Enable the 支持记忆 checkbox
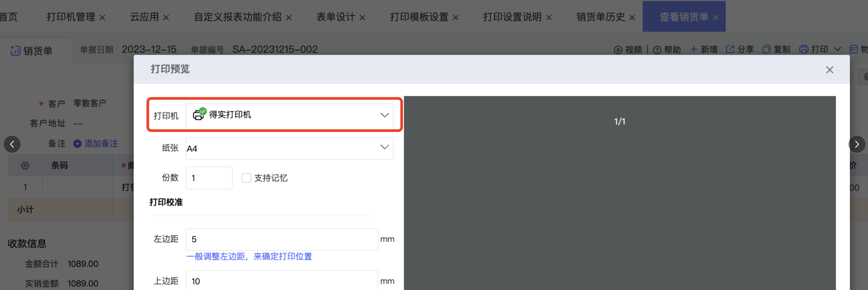The width and height of the screenshot is (868, 290). point(246,178)
